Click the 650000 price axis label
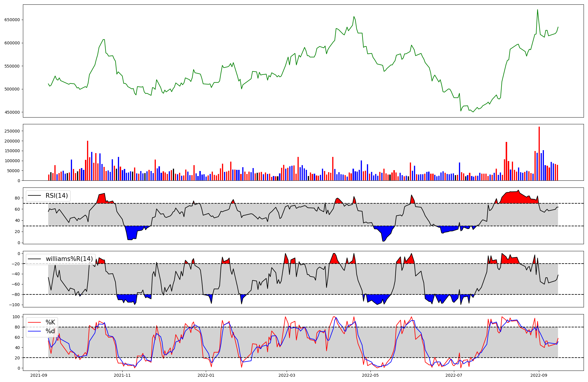 pos(12,20)
